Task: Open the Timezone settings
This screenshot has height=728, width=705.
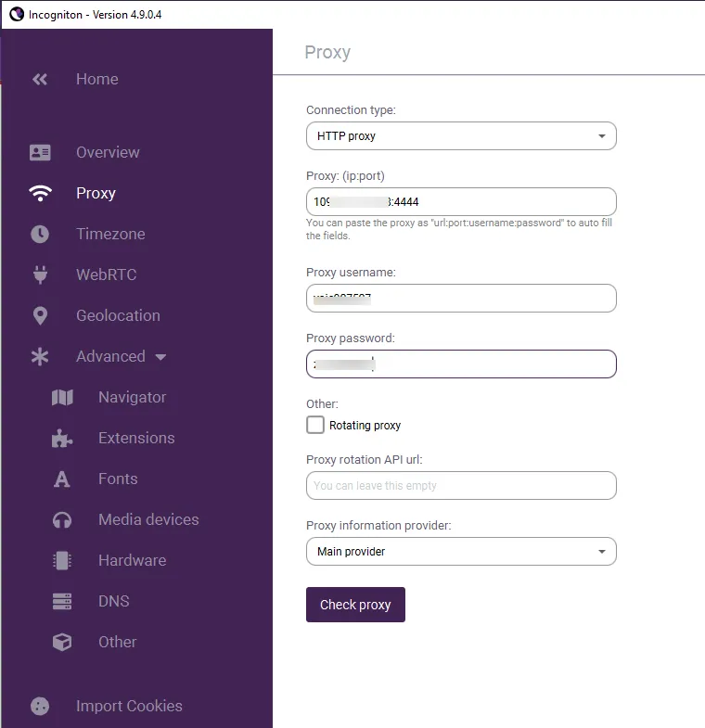Action: tap(110, 234)
